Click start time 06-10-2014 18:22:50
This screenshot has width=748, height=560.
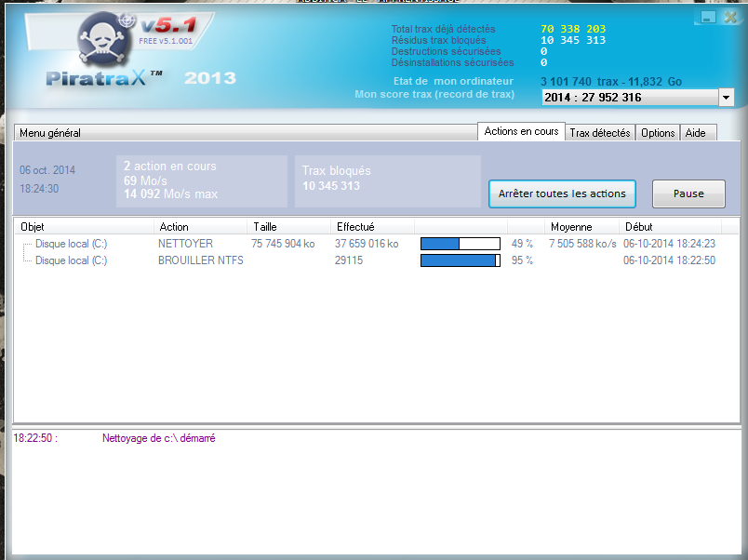[669, 260]
